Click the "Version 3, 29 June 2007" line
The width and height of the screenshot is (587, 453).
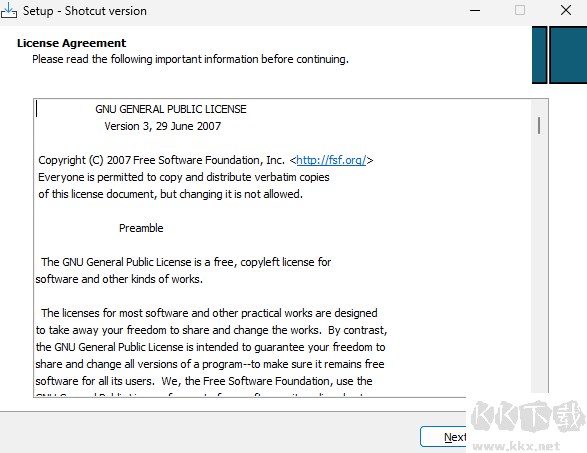click(x=162, y=126)
